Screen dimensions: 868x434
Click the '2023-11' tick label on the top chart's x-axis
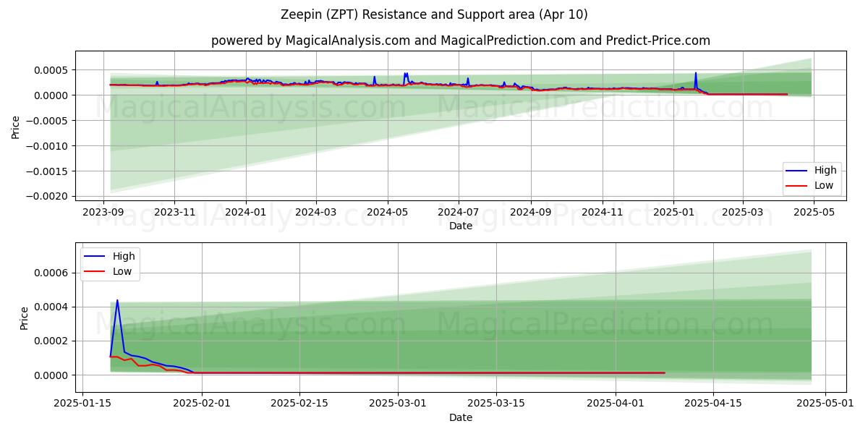[174, 212]
